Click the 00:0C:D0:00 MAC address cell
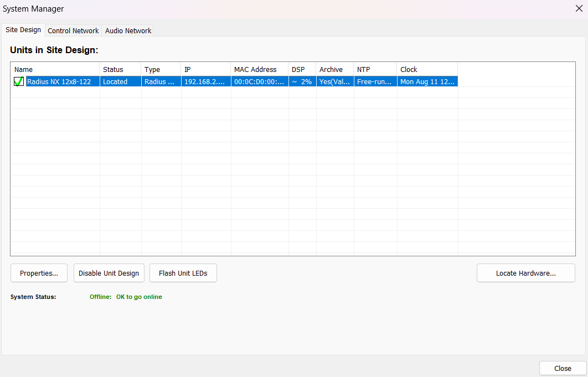588x377 pixels. 260,81
